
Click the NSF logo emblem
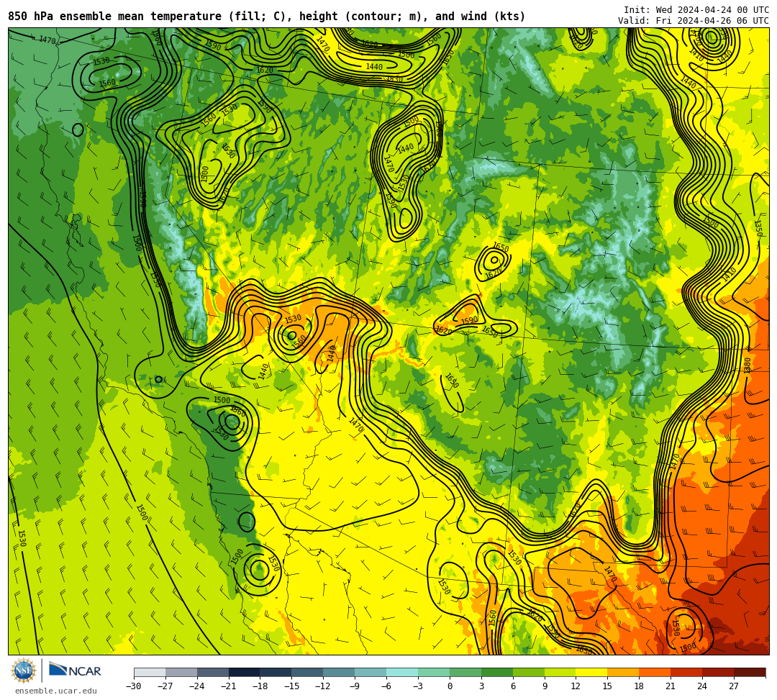(x=24, y=671)
